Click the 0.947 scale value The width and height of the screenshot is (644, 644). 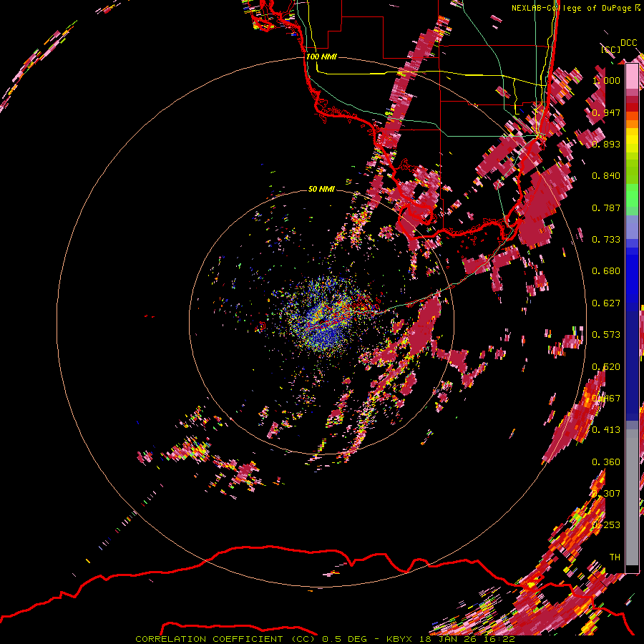tap(606, 112)
